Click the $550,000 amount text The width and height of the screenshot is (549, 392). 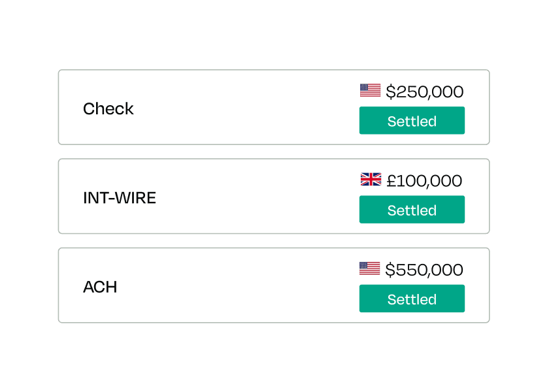pyautogui.click(x=425, y=269)
